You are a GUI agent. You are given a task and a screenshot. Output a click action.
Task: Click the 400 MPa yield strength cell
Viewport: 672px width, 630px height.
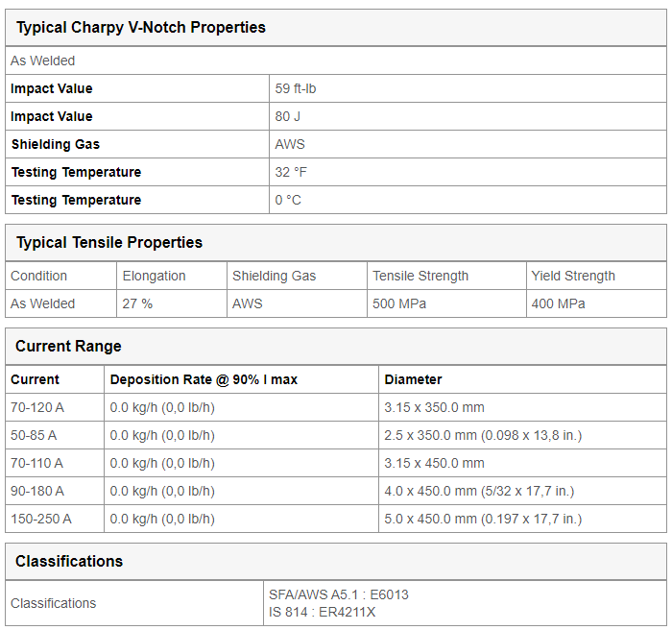tap(596, 303)
